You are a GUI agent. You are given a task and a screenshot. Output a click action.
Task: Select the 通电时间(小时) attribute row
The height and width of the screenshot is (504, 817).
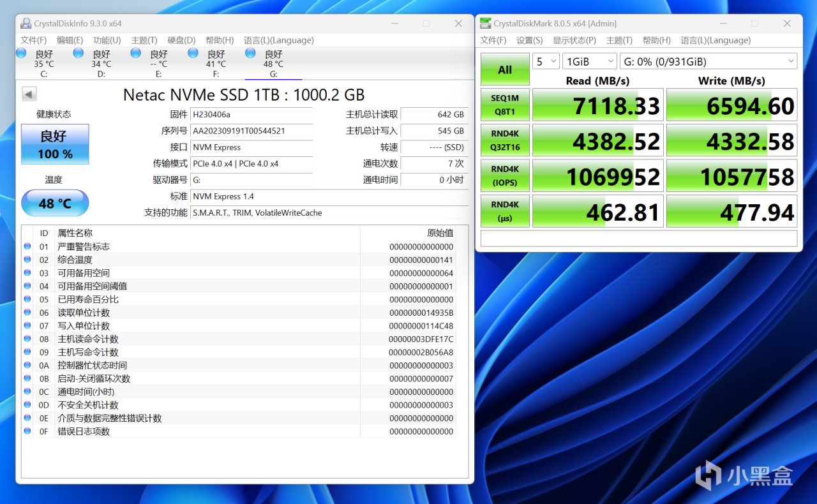pos(239,392)
